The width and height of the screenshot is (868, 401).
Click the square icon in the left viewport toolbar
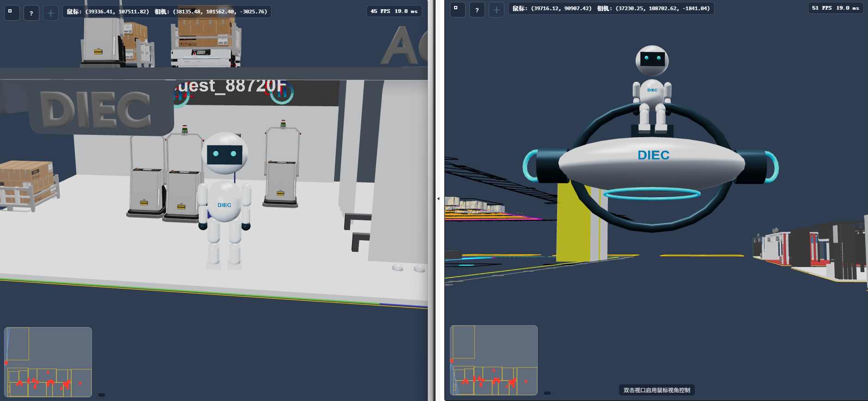click(x=12, y=12)
